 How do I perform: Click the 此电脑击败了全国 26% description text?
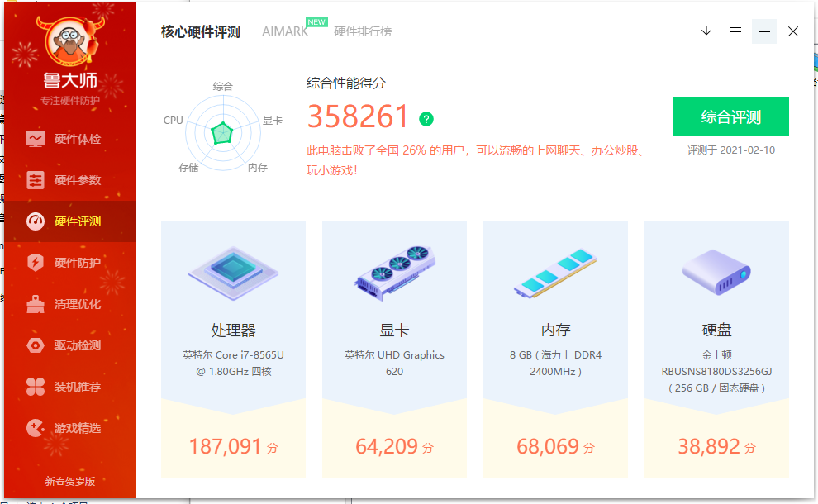[x=476, y=160]
